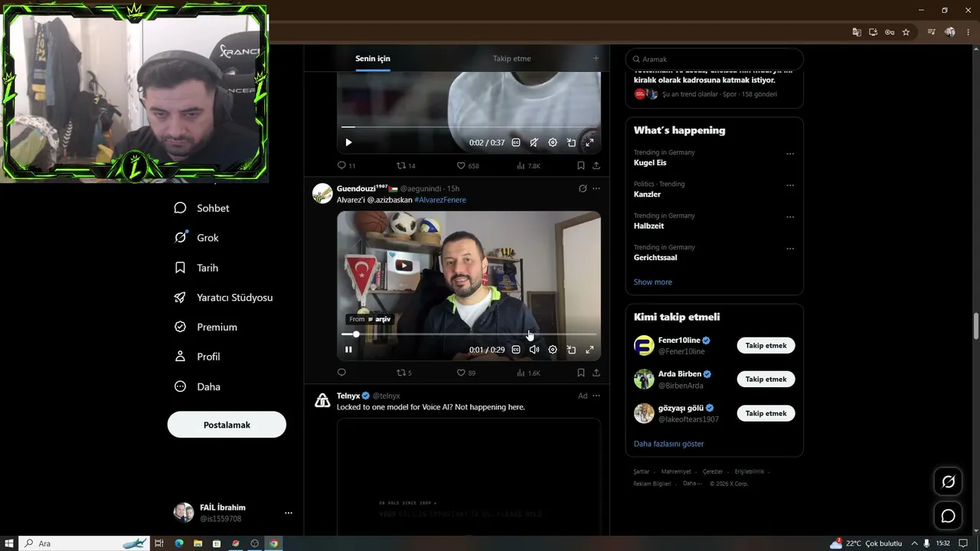Seek on the 0:29 video progress bar

click(x=469, y=334)
